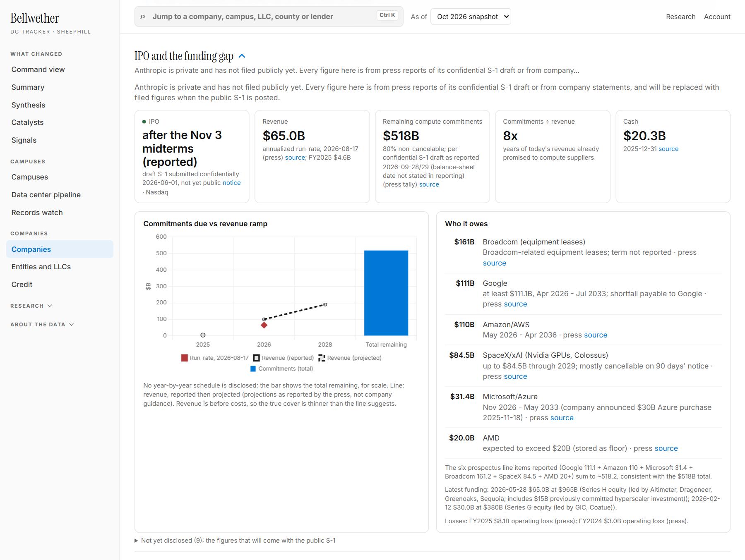Open Research in the top bar

pos(680,17)
